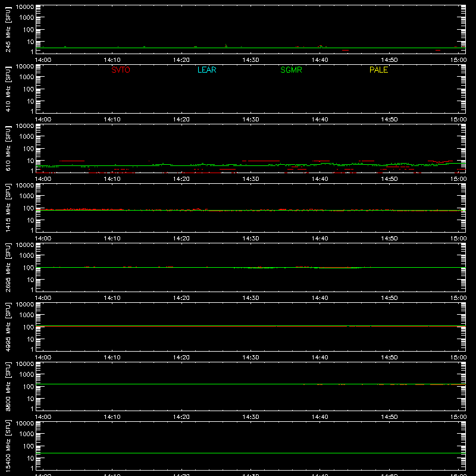The width and height of the screenshot is (476, 476).
Task: Select the 610 MHz [SFU] axis title
Action: point(8,149)
